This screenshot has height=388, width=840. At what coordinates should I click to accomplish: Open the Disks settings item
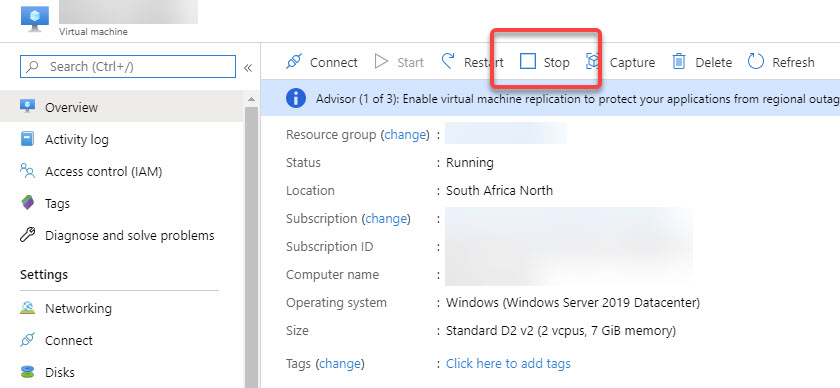(122, 372)
